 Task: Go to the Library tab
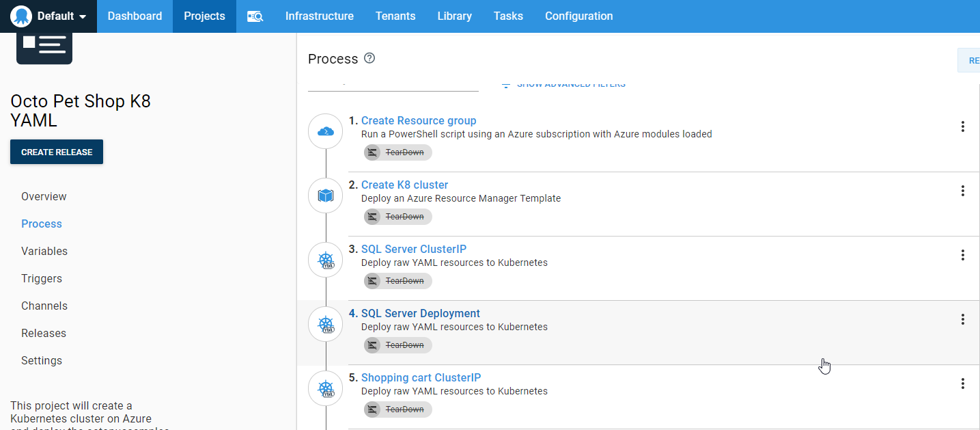pyautogui.click(x=454, y=16)
